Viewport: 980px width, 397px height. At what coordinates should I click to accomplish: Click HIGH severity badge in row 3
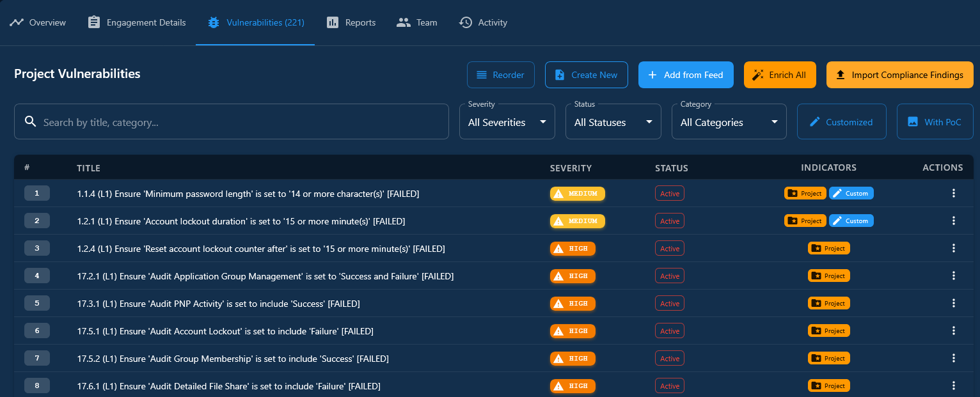click(x=573, y=248)
